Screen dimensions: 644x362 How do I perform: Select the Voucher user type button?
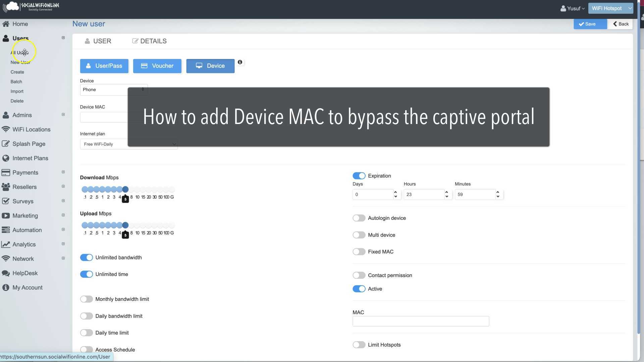pyautogui.click(x=157, y=66)
